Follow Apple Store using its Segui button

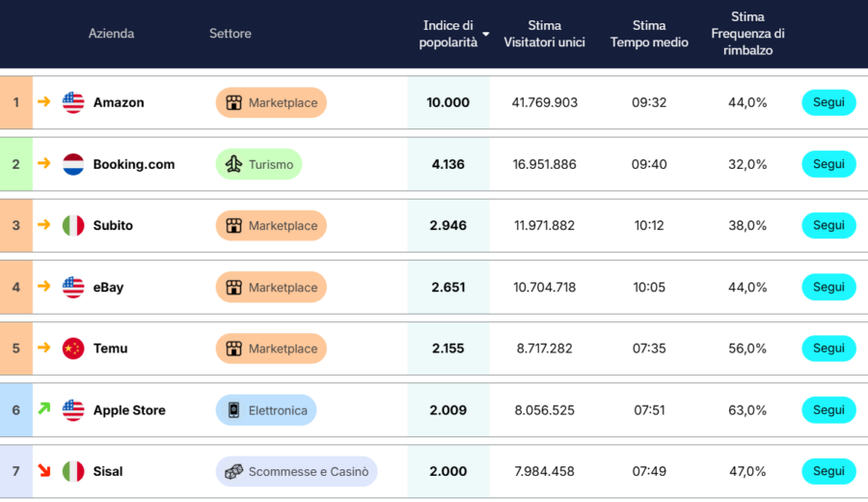[x=828, y=410]
